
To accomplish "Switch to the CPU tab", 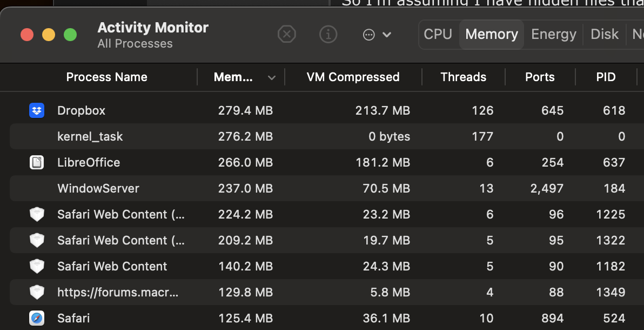I will pos(438,35).
